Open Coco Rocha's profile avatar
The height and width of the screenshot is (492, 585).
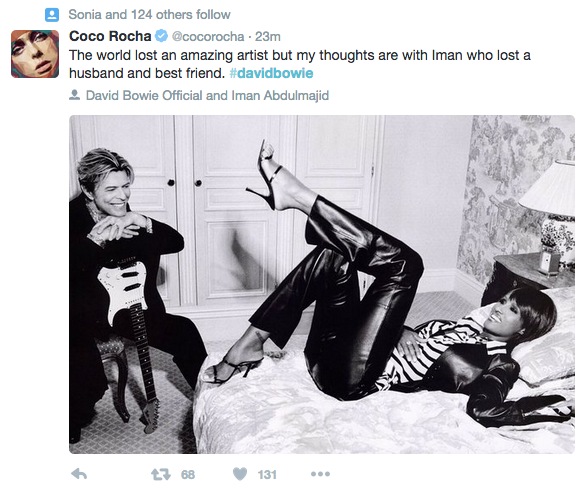click(x=35, y=54)
